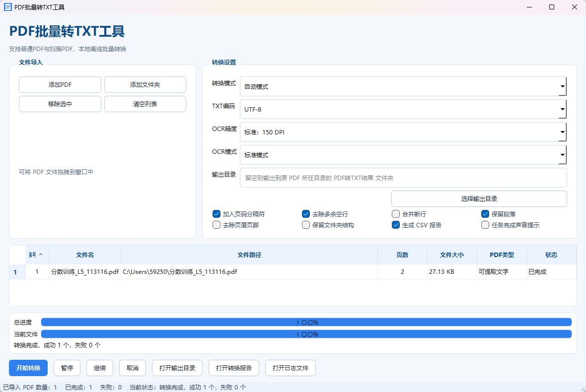Image resolution: width=586 pixels, height=392 pixels.
Task: Click the PDF类型 column header
Action: [x=502, y=255]
